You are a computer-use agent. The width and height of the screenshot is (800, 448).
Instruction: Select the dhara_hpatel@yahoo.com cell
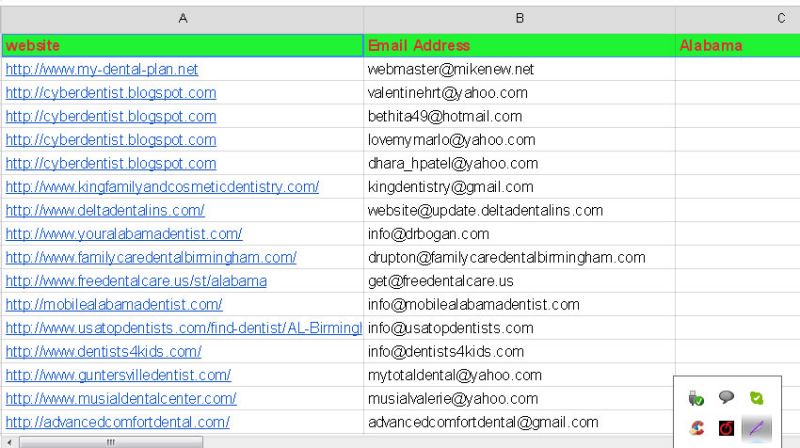pyautogui.click(x=519, y=163)
